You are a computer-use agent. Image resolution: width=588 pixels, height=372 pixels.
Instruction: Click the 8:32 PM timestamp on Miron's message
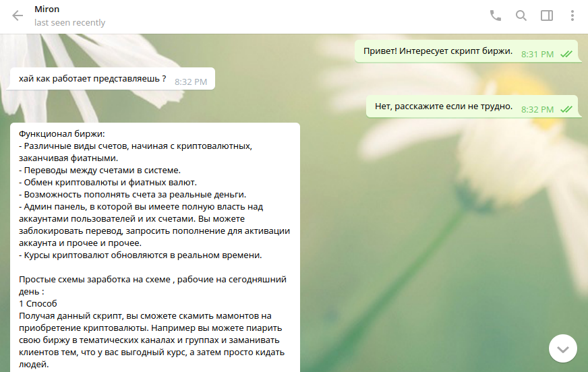191,82
